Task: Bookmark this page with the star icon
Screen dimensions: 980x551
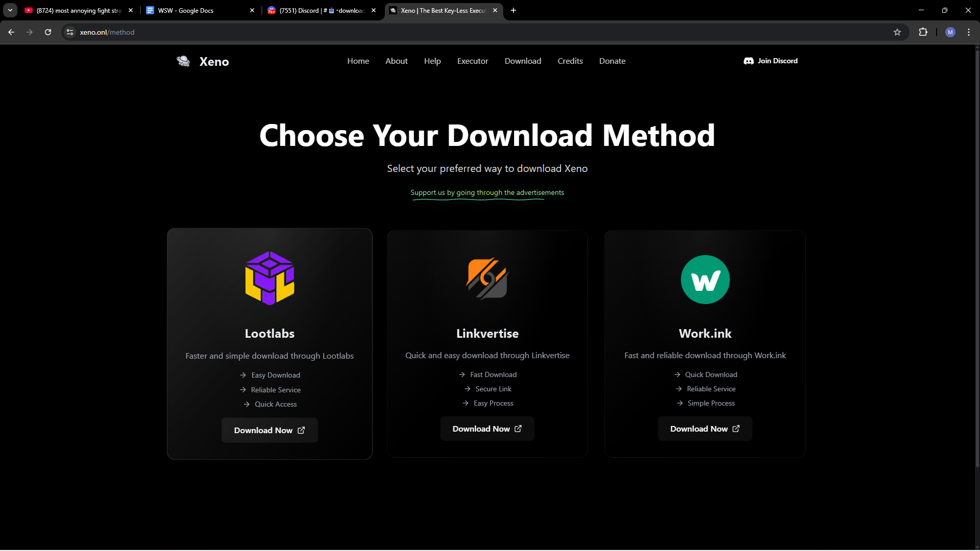Action: tap(897, 32)
